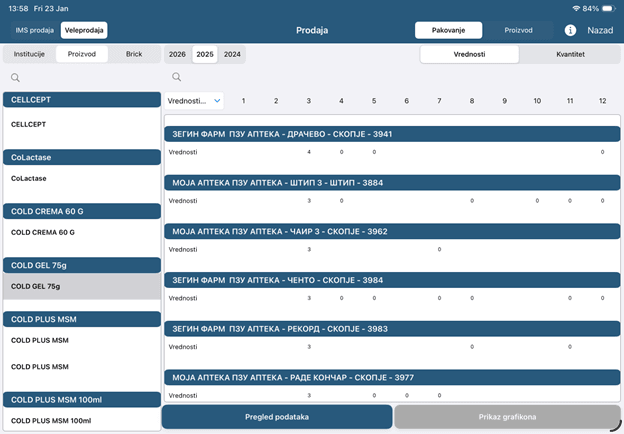This screenshot has width=624, height=434.
Task: Click the search icon above product list
Action: (15, 77)
